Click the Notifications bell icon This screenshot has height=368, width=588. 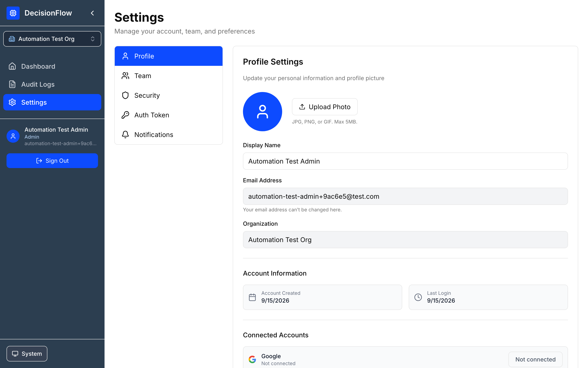coord(125,135)
